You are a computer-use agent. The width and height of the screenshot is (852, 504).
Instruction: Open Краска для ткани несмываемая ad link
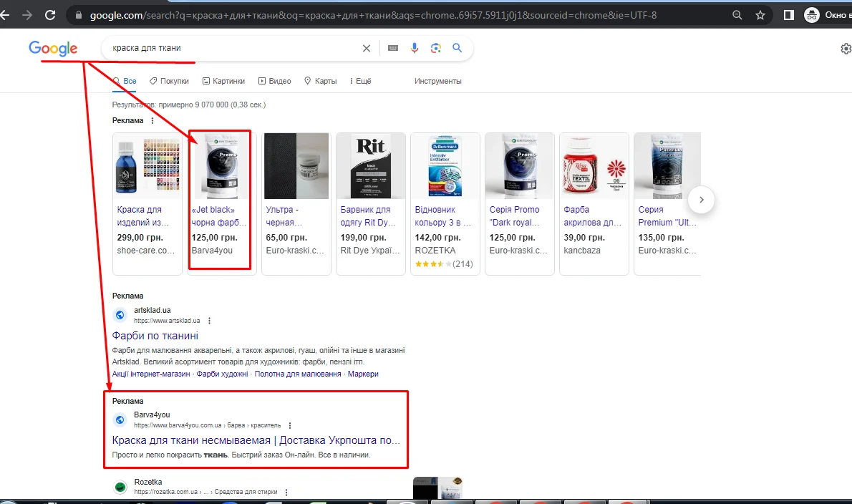click(256, 440)
